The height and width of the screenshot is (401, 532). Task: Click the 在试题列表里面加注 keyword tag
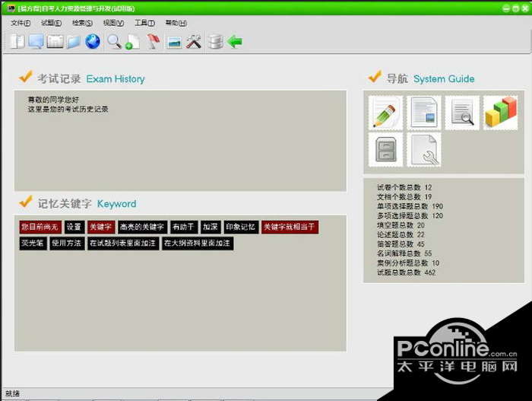pyautogui.click(x=123, y=243)
